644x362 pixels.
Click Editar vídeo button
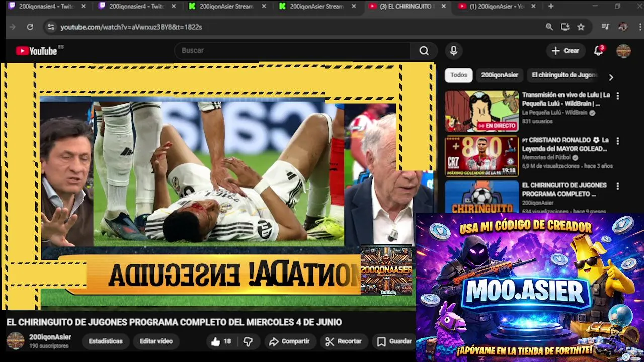point(156,341)
